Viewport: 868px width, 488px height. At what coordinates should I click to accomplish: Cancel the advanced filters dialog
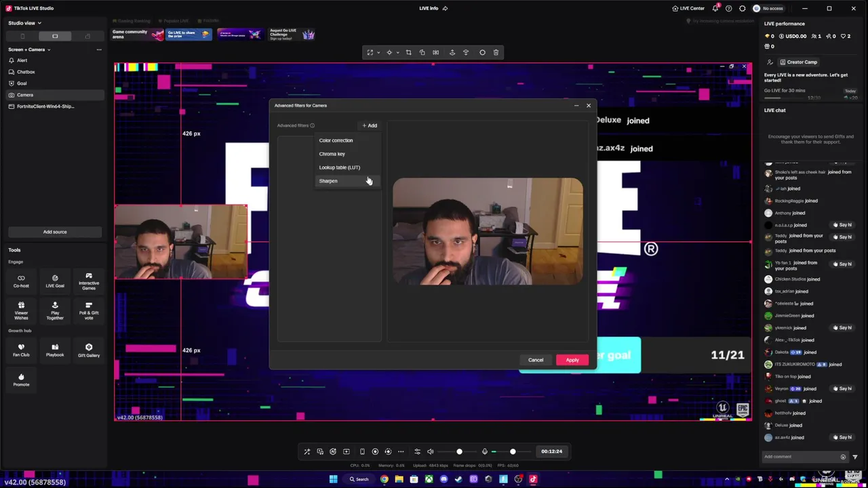pos(536,360)
